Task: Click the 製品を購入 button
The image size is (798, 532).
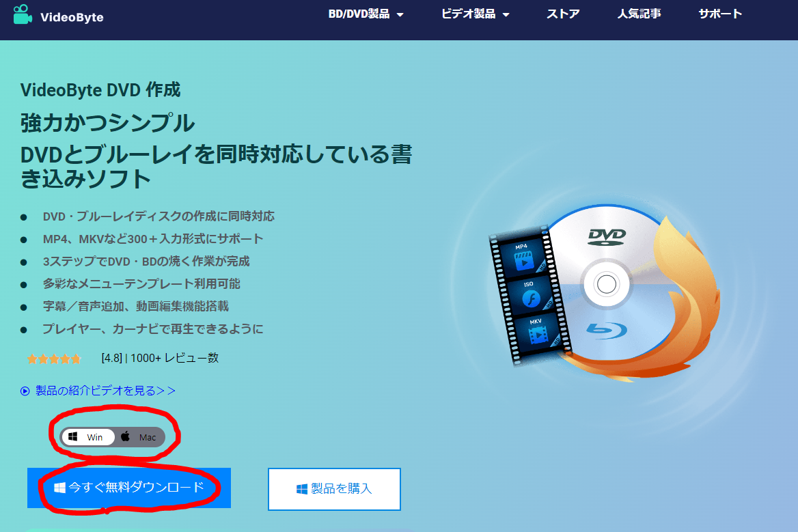Action: 334,489
